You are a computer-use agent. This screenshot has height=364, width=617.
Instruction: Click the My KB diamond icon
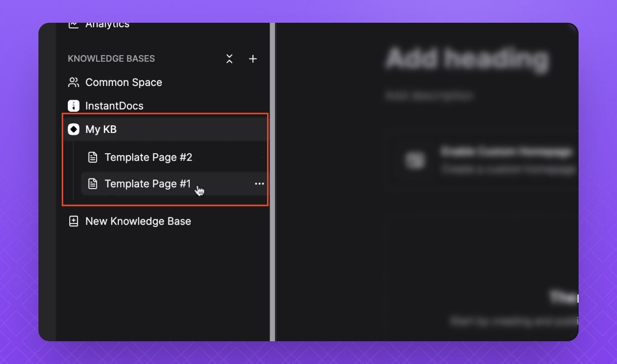click(x=74, y=129)
